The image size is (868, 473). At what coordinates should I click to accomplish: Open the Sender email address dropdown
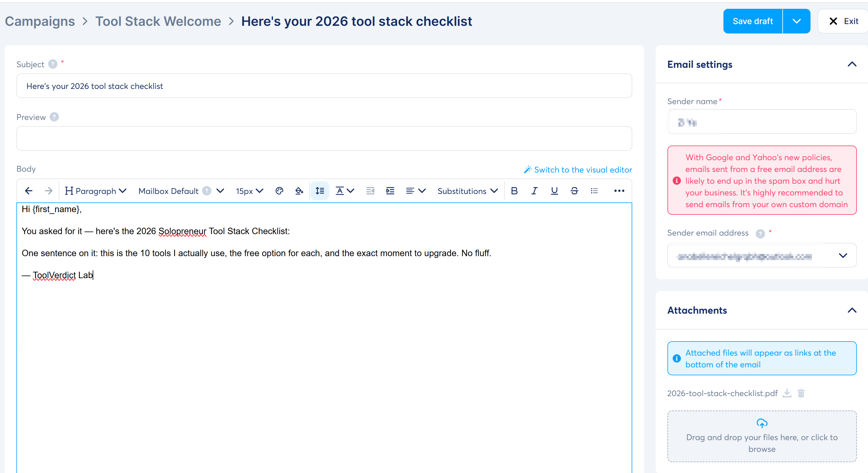coord(762,255)
